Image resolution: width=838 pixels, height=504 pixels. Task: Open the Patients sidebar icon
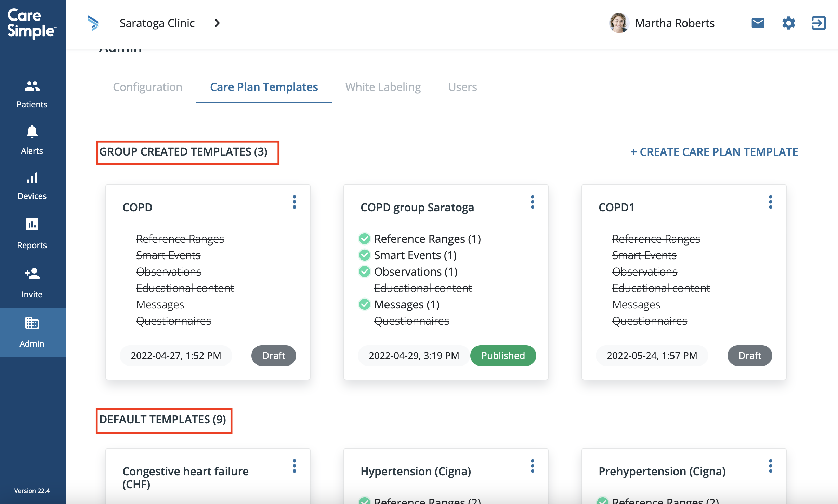tap(32, 86)
